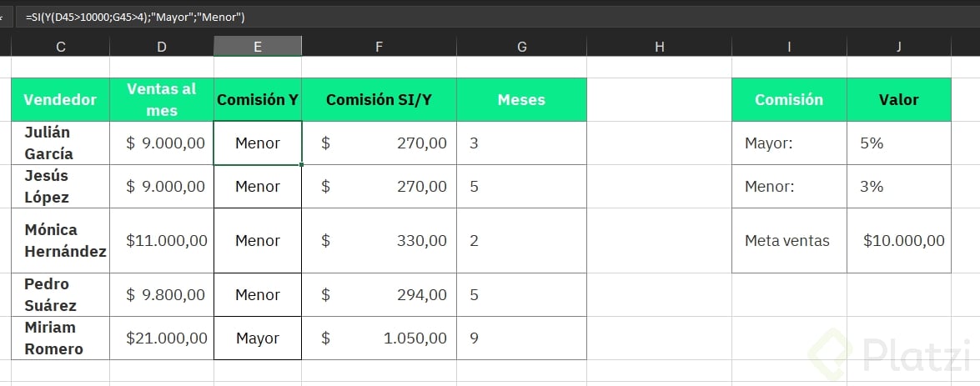Screen dimensions: 980x386
Task: Click Julián García's Menor commission cell
Action: click(258, 143)
